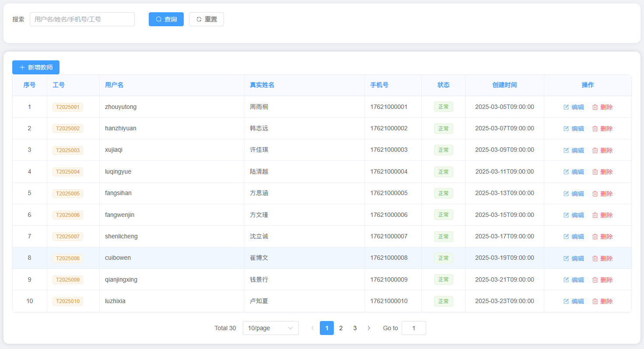Select page 3 in the pagination
This screenshot has height=349, width=644.
[x=355, y=328]
